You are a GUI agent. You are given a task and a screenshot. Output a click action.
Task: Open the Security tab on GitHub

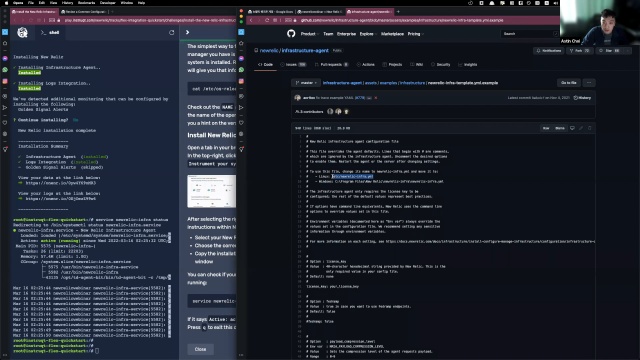click(x=440, y=64)
